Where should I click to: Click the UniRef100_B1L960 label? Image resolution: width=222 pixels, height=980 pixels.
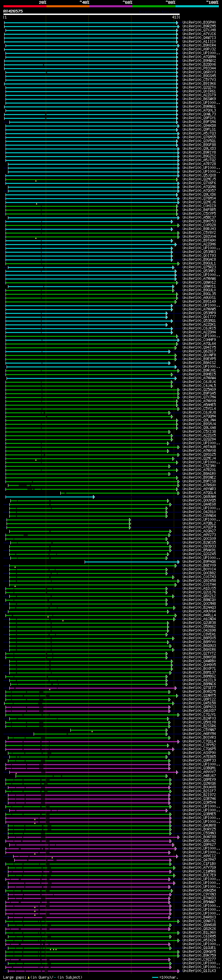click(x=199, y=932)
